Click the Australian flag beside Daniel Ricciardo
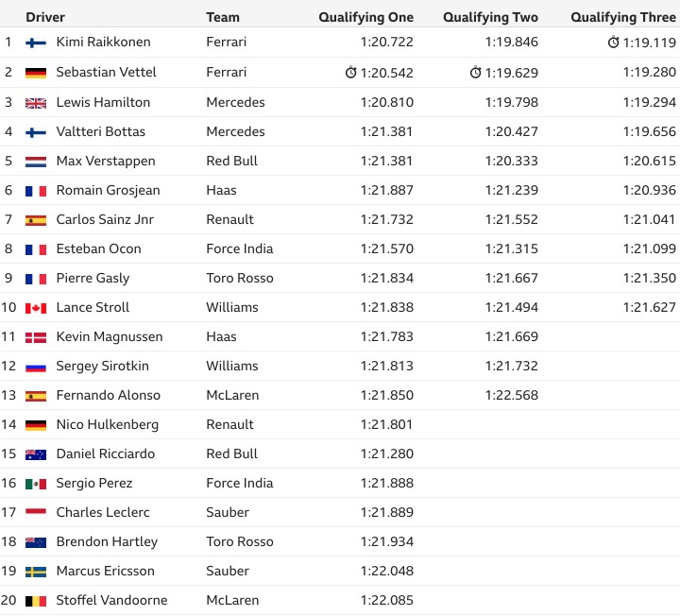 (x=36, y=454)
